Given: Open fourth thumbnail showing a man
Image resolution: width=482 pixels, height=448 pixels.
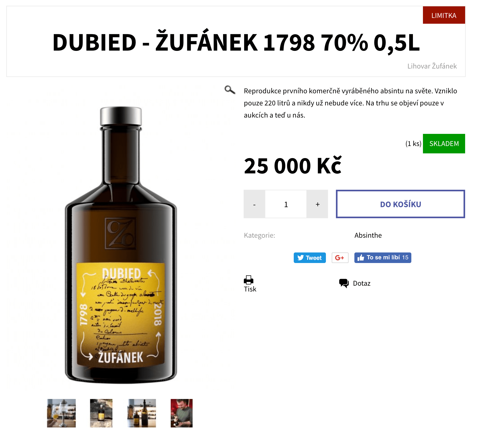Looking at the screenshot, I should (182, 413).
